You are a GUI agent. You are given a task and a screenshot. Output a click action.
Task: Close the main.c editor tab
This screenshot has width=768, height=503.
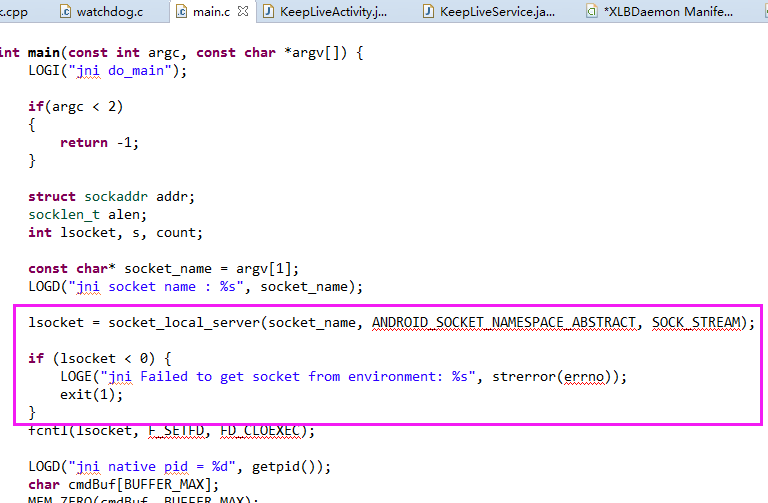tap(242, 12)
